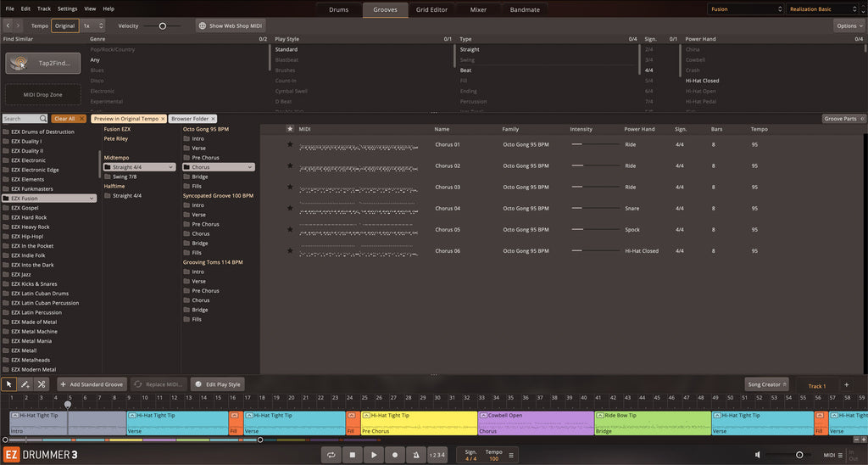This screenshot has width=868, height=465.
Task: Select the arrow pointer tool
Action: [x=9, y=384]
